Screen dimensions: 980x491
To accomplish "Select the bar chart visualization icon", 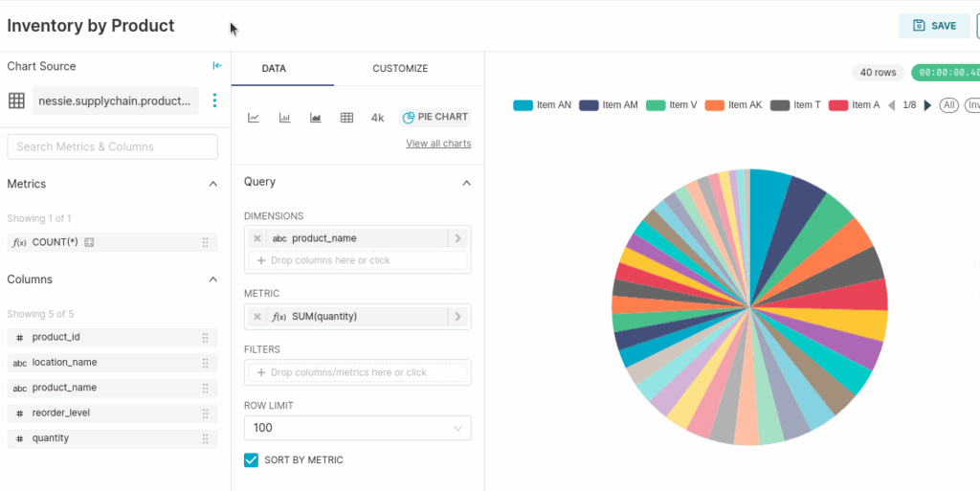I will tap(284, 118).
